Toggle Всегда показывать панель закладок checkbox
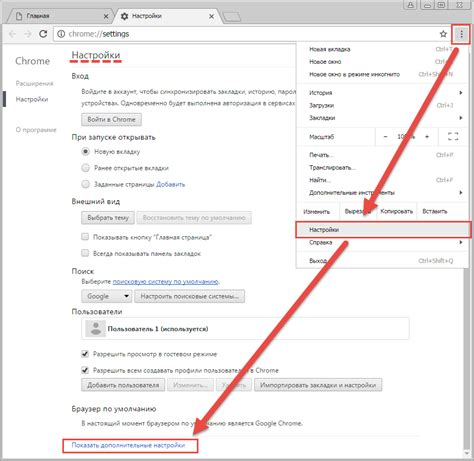The height and width of the screenshot is (461, 474). coord(85,253)
